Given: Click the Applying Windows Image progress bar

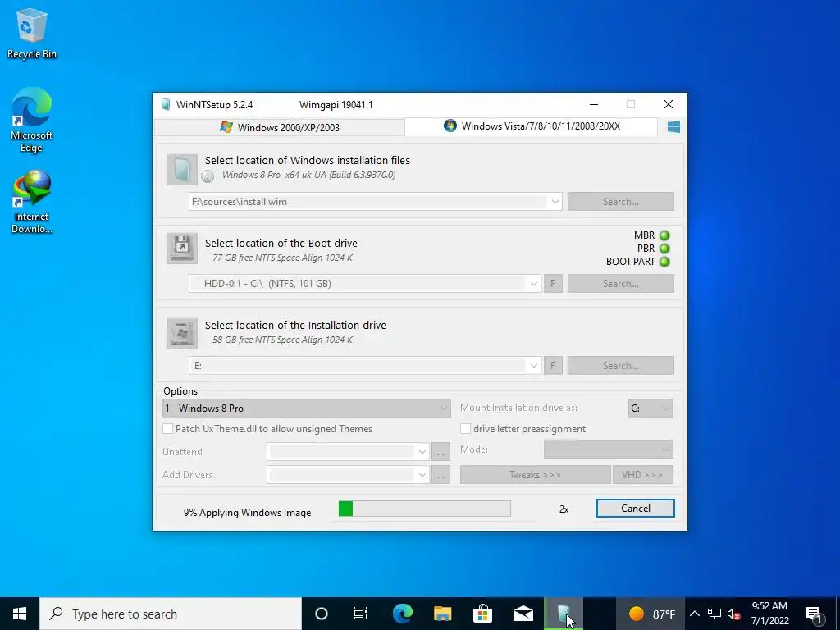Looking at the screenshot, I should pyautogui.click(x=424, y=509).
